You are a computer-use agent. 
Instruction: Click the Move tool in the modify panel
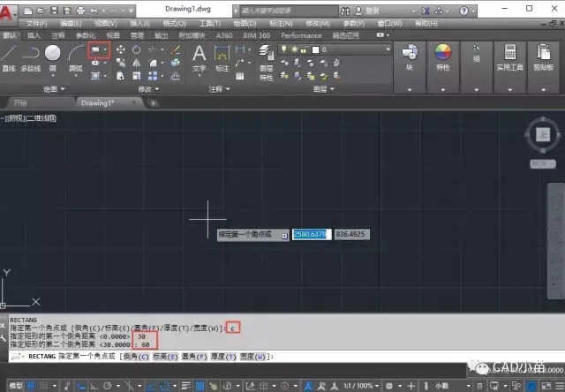pyautogui.click(x=121, y=49)
